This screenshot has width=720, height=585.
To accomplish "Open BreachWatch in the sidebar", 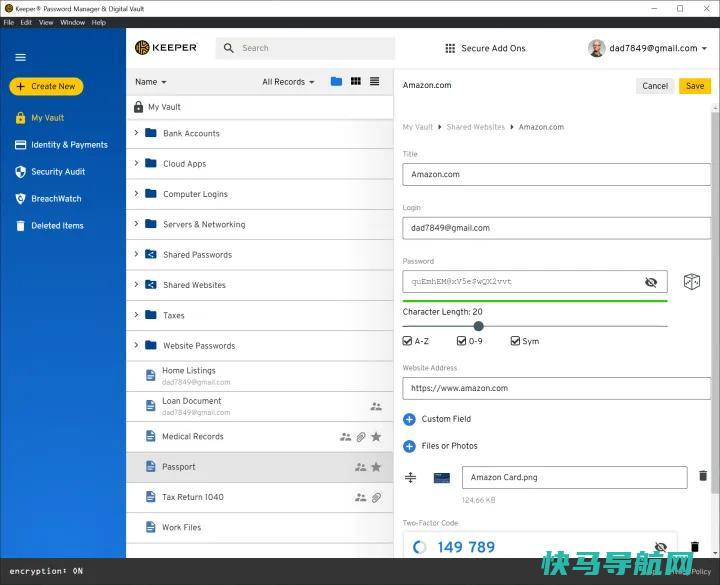I will tap(48, 199).
